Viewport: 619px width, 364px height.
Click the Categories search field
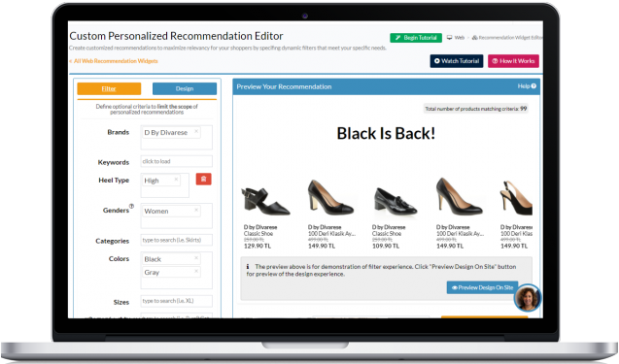177,240
